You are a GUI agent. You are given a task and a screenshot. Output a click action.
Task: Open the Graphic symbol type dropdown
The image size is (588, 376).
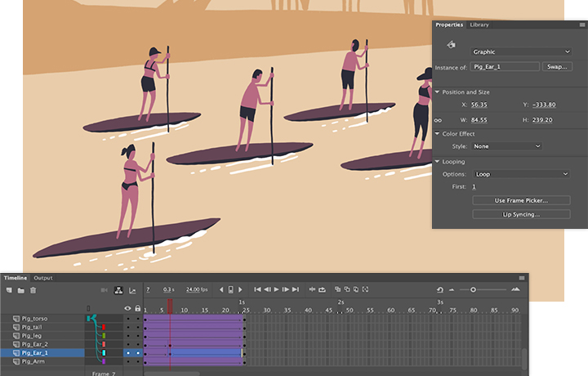tap(521, 51)
